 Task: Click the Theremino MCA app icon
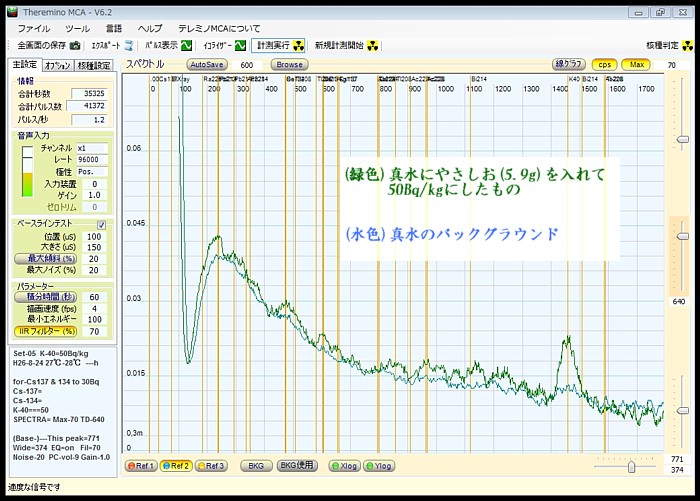click(12, 13)
